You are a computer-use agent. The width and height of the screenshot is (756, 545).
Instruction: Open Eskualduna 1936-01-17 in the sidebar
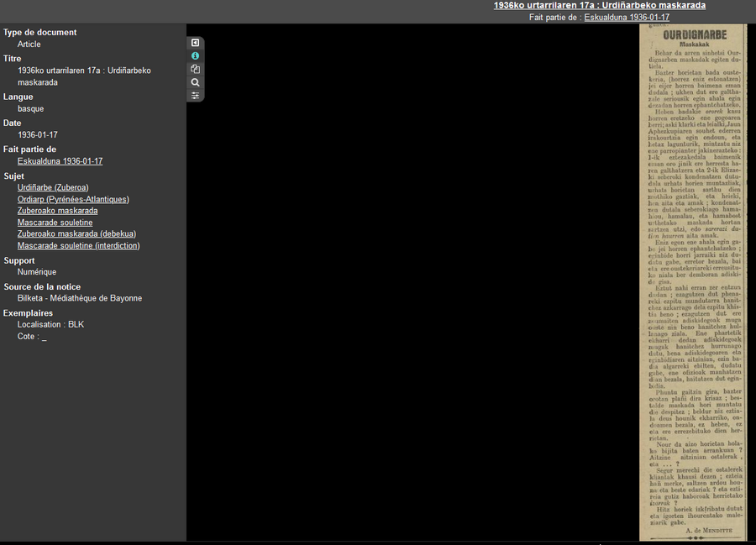[60, 161]
